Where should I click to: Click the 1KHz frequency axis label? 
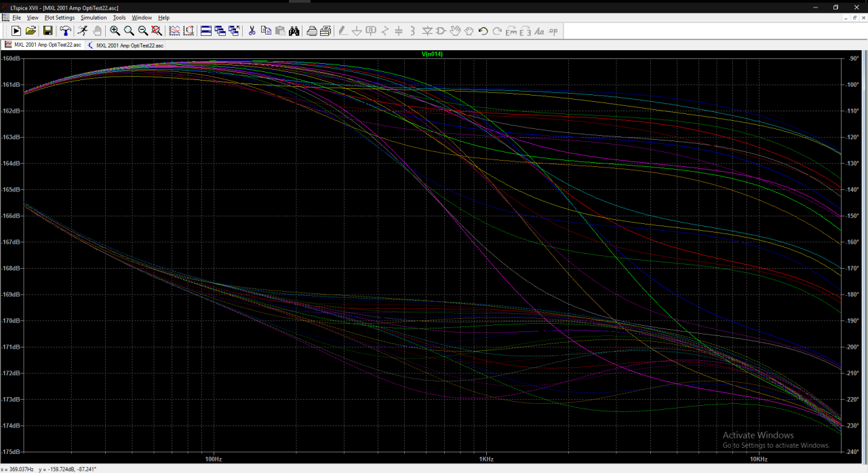click(x=485, y=459)
